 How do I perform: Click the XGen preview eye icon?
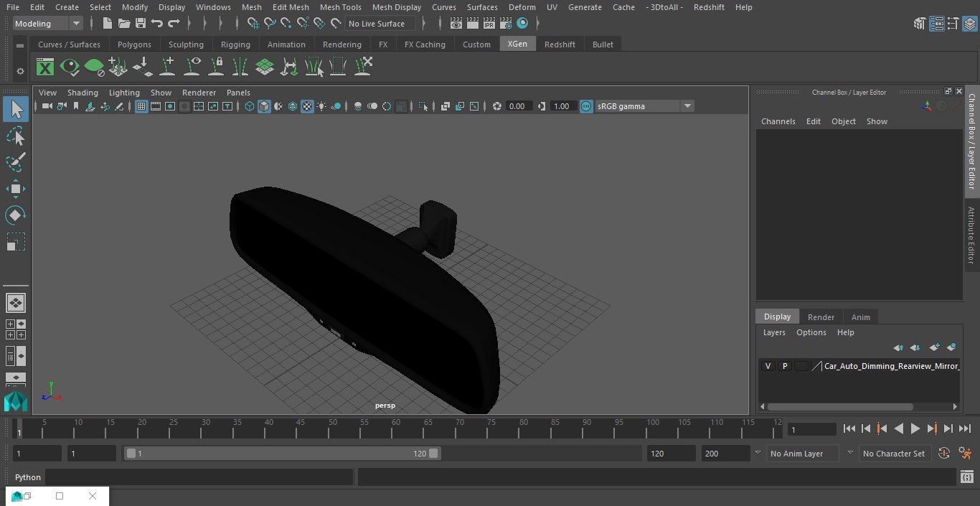point(70,67)
